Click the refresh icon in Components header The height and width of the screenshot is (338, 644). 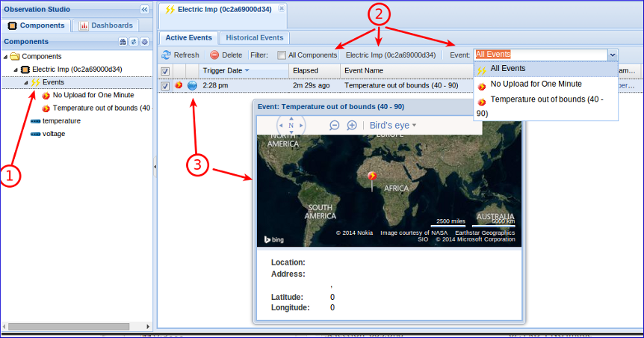pos(134,42)
